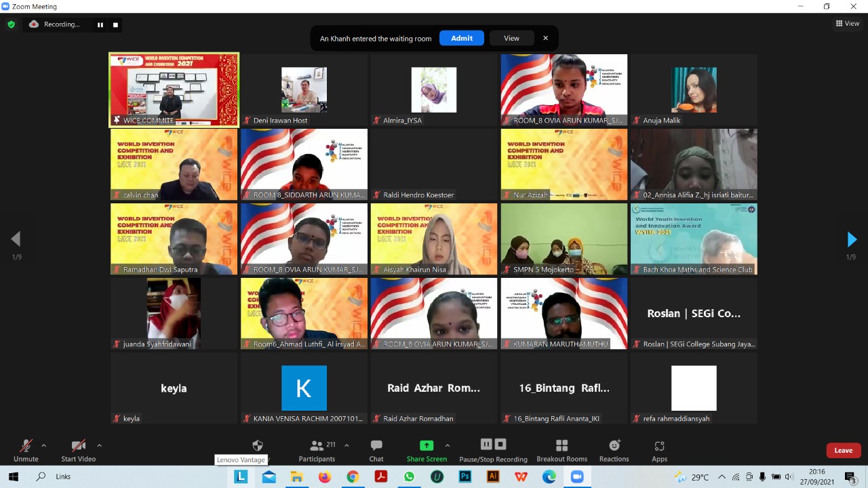The height and width of the screenshot is (488, 868).
Task: Select the WICE COMMITE video thumbnail
Action: coord(174,90)
